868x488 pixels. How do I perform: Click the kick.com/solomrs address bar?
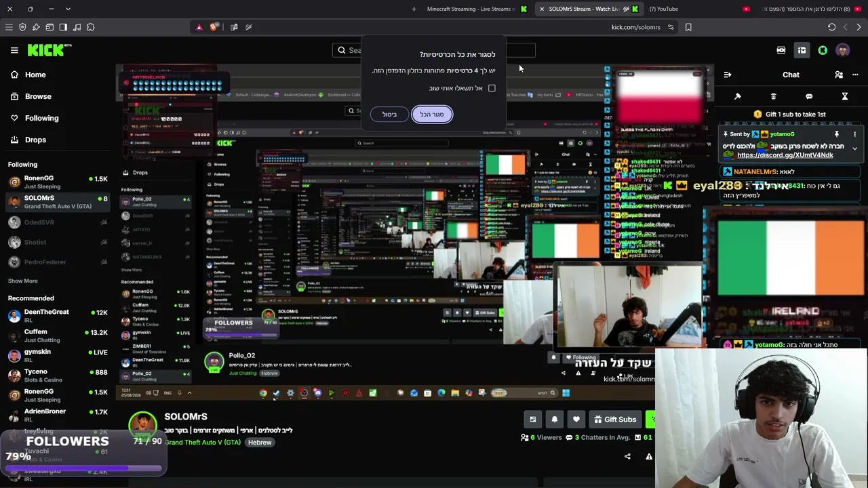point(635,27)
